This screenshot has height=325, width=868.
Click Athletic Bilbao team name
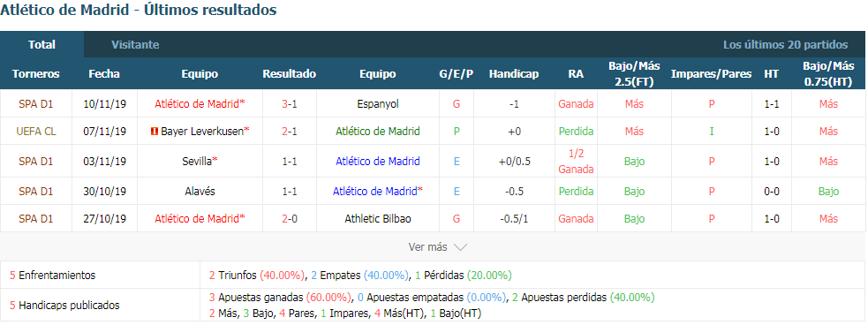point(378,219)
